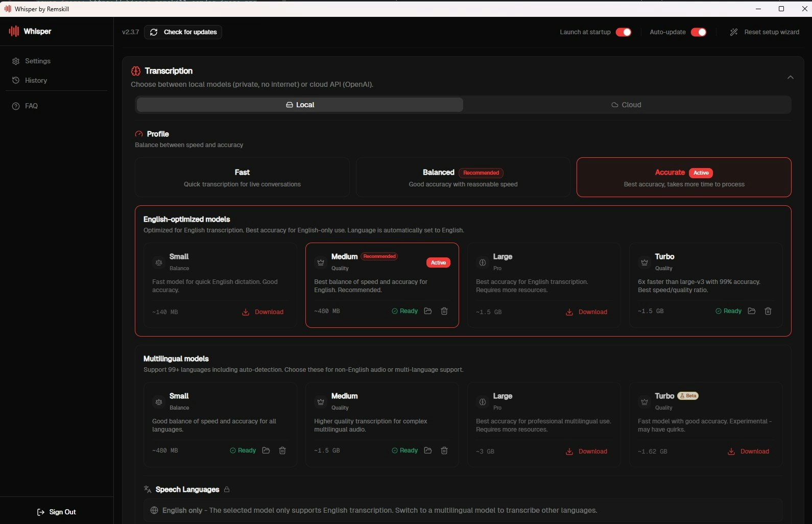Select the English Medium model card
The height and width of the screenshot is (524, 812).
pyautogui.click(x=382, y=285)
